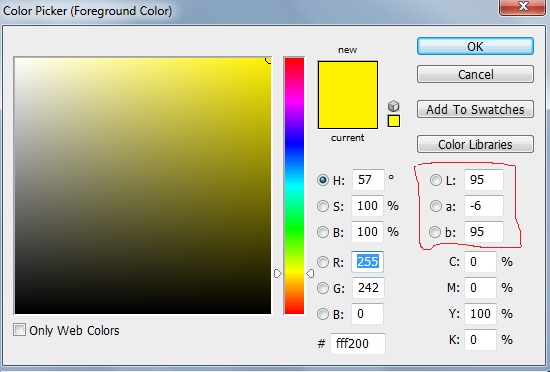
Task: Select the L lightness radio button
Action: [x=436, y=180]
